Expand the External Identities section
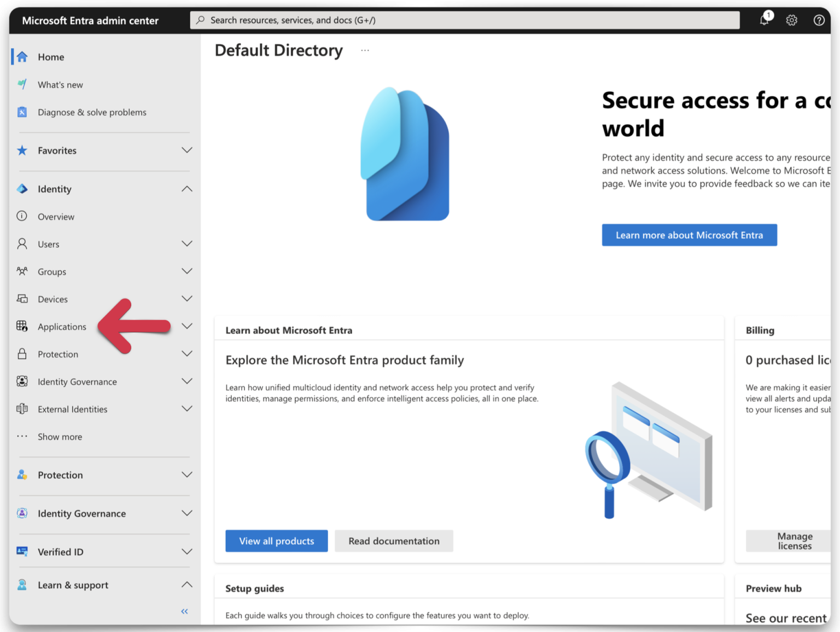 [x=187, y=409]
